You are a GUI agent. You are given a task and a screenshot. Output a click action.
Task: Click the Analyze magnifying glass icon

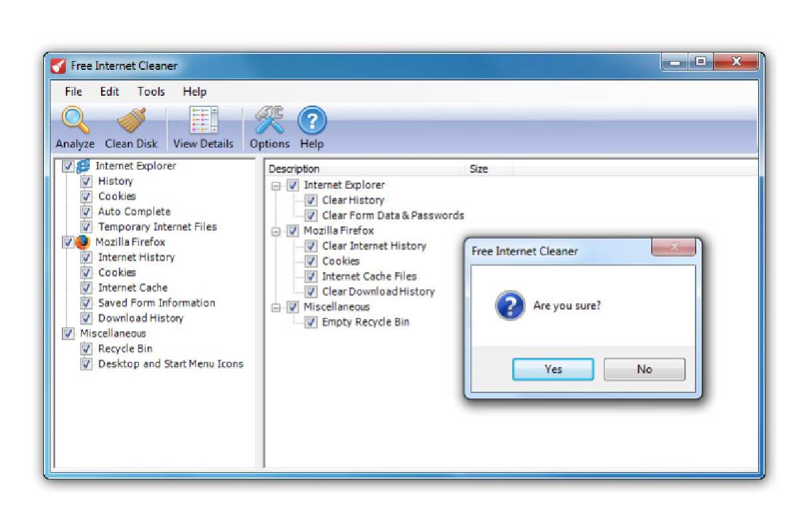pos(75,122)
